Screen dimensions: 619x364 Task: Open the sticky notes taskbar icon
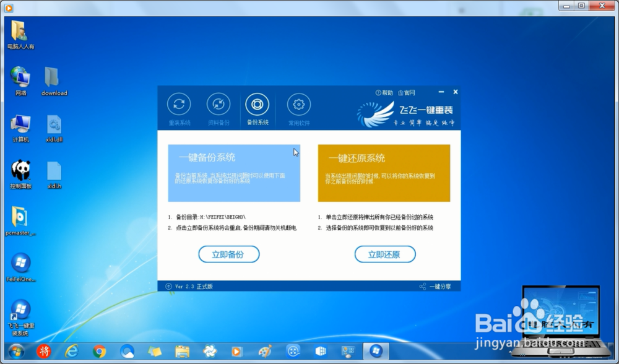click(155, 351)
